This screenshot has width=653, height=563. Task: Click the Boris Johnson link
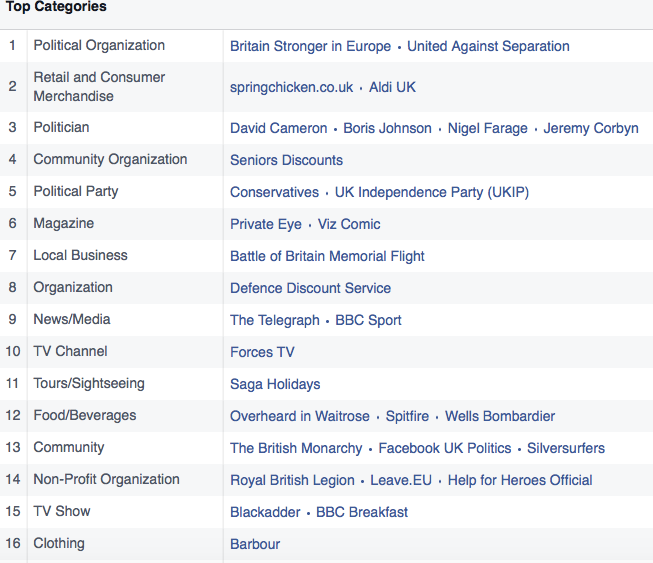(387, 128)
